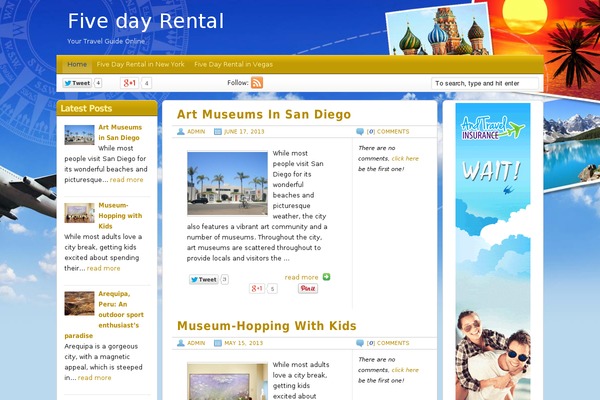Click the top bar Tweet button
Screen dimensions: 600x400
click(x=77, y=83)
